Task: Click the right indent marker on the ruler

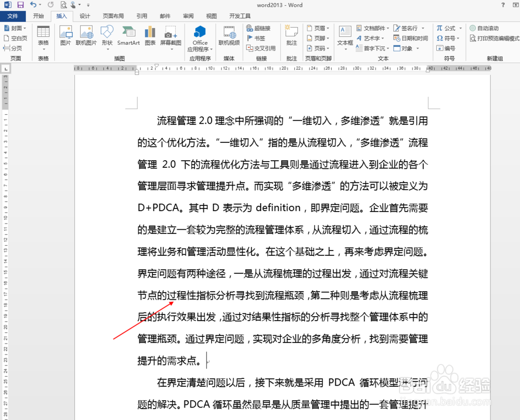Action: click(x=428, y=70)
